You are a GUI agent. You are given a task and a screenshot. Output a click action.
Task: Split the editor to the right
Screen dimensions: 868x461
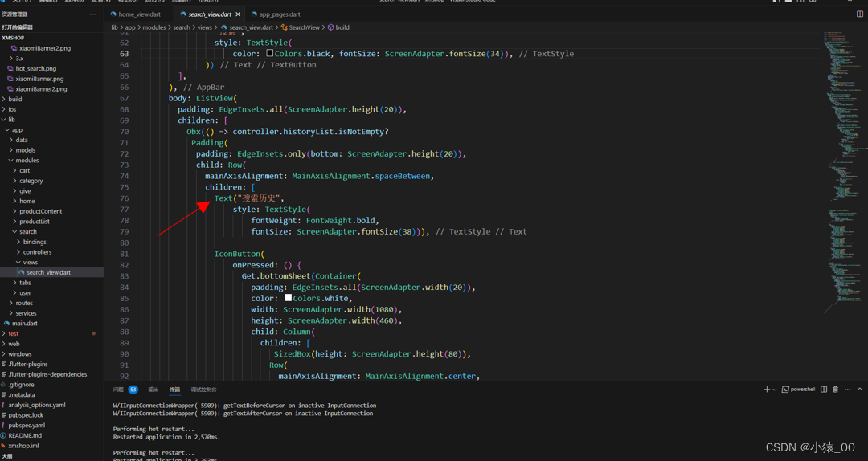coord(860,14)
